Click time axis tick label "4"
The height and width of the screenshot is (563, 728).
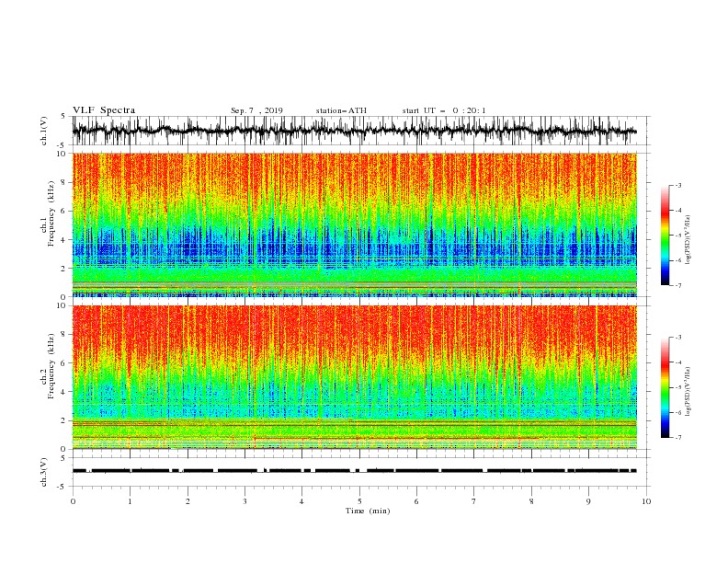coord(301,501)
